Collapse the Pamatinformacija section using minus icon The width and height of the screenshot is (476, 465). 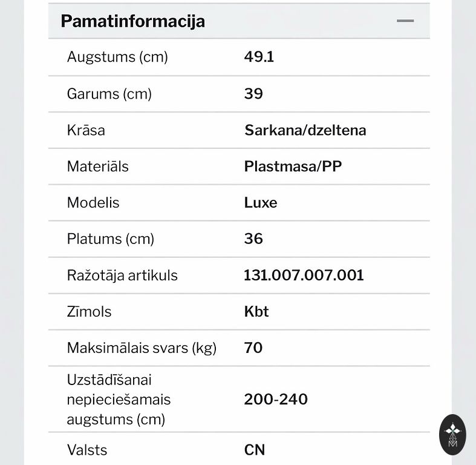pyautogui.click(x=405, y=21)
